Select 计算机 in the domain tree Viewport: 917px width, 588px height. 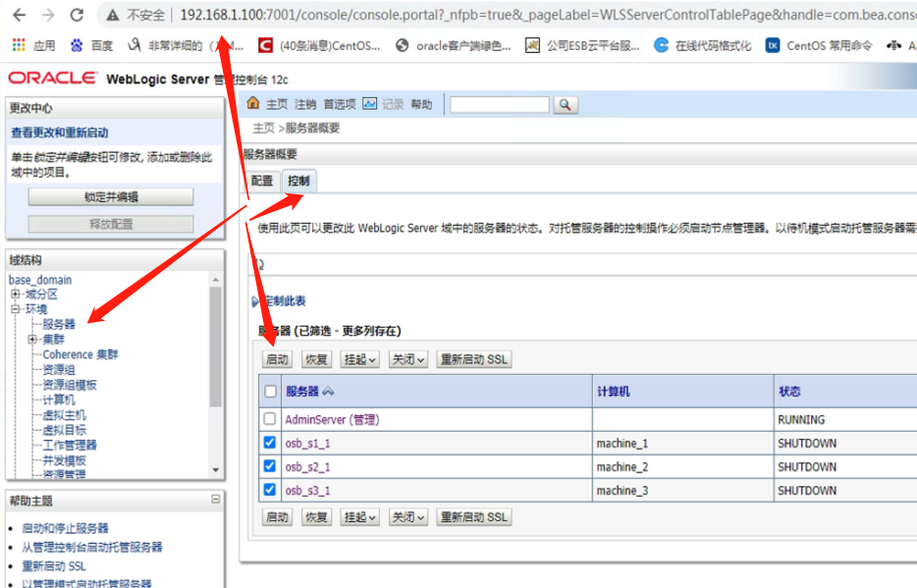click(x=59, y=400)
